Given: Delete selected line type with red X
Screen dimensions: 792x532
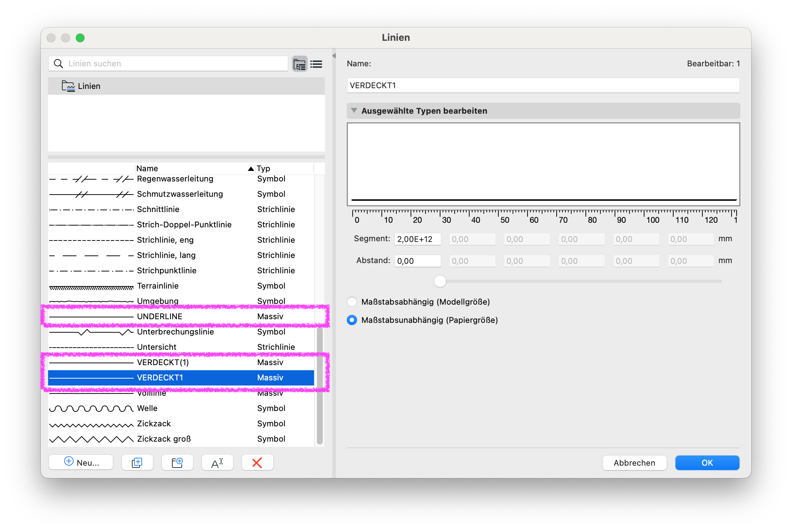Looking at the screenshot, I should pos(257,462).
